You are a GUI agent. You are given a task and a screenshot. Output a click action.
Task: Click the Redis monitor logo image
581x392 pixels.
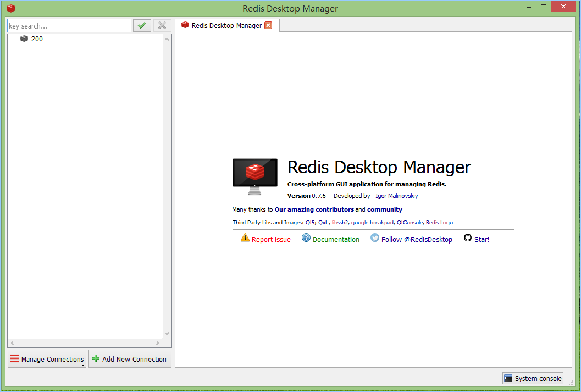(x=255, y=176)
